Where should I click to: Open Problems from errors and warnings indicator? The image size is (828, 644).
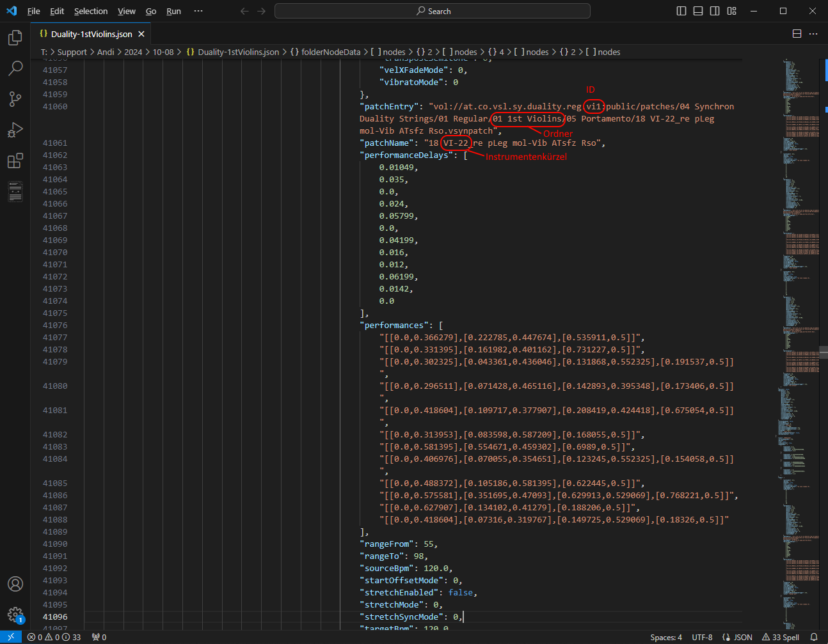(x=54, y=637)
